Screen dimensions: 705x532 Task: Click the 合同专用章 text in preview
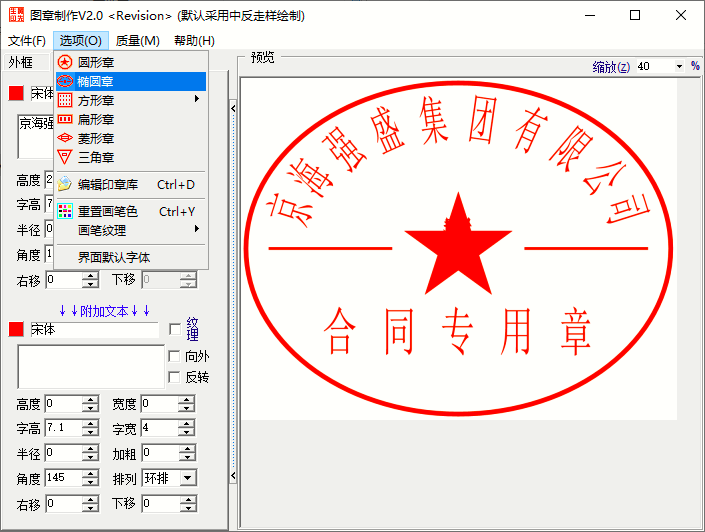[x=457, y=331]
